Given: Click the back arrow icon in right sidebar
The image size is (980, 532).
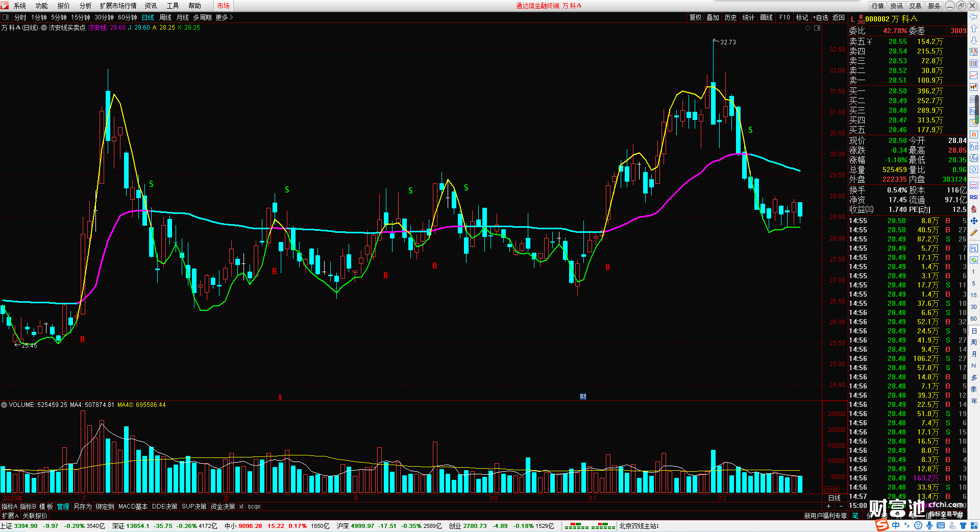Looking at the screenshot, I should tap(973, 17).
